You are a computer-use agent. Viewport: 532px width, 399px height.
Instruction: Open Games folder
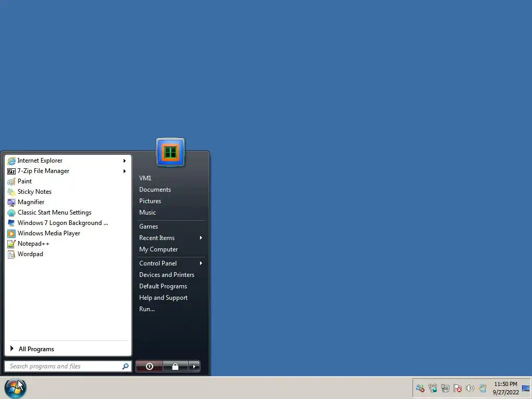(x=149, y=227)
